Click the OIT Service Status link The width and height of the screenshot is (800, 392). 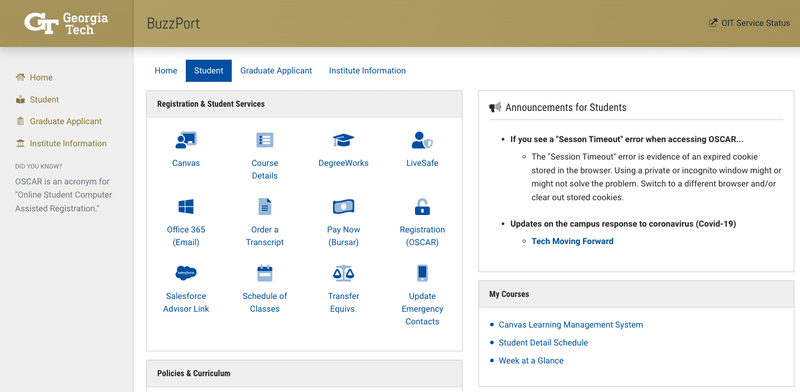pyautogui.click(x=749, y=23)
